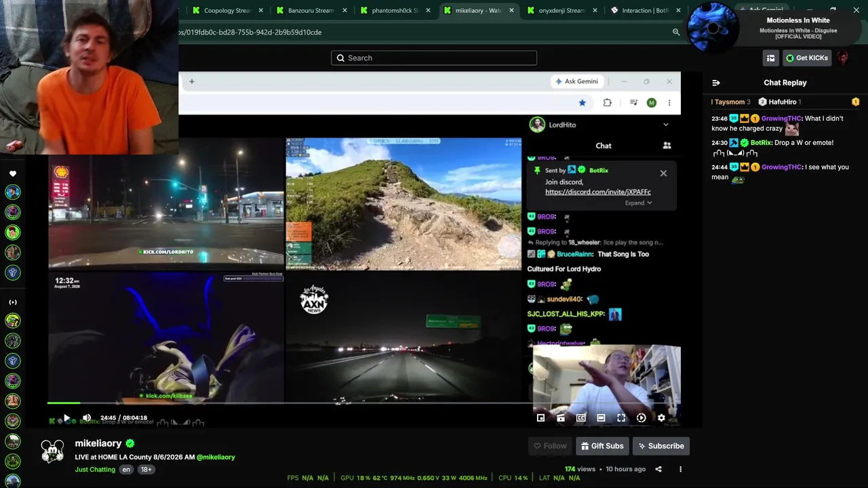Expand the pinned BotRix message

639,203
